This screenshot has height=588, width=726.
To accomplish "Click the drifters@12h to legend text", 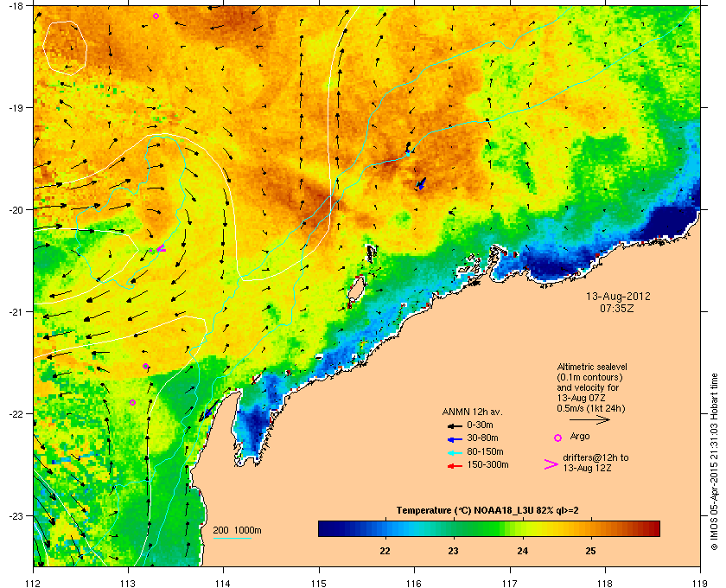I will tap(595, 457).
